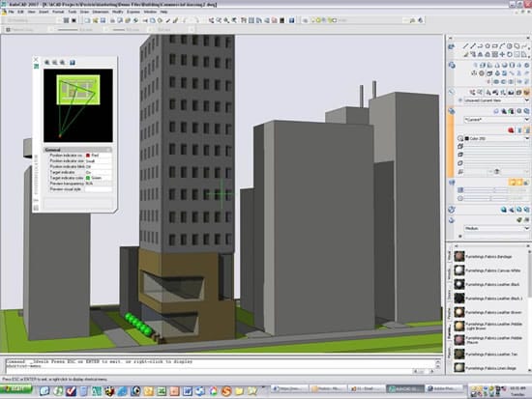The image size is (532, 399).
Task: Click the Save disk icon in main toolbar
Action: coord(103,20)
